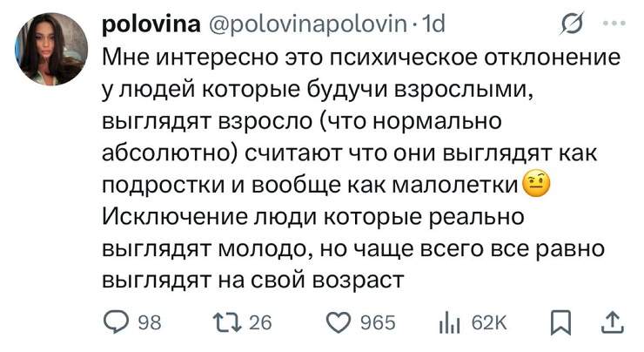
Task: Bookmark this tweet using the bookmark icon
Action: (x=560, y=322)
